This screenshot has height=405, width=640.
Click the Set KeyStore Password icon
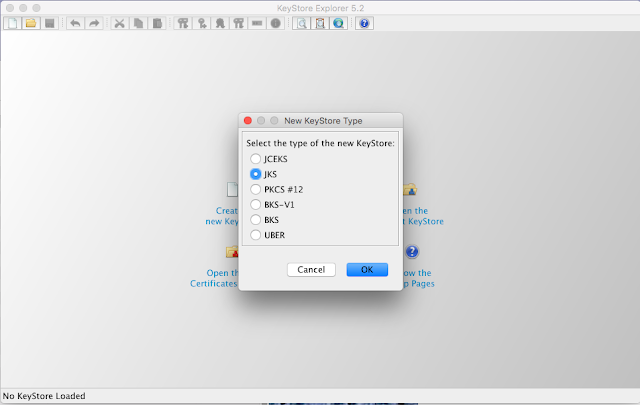click(257, 23)
